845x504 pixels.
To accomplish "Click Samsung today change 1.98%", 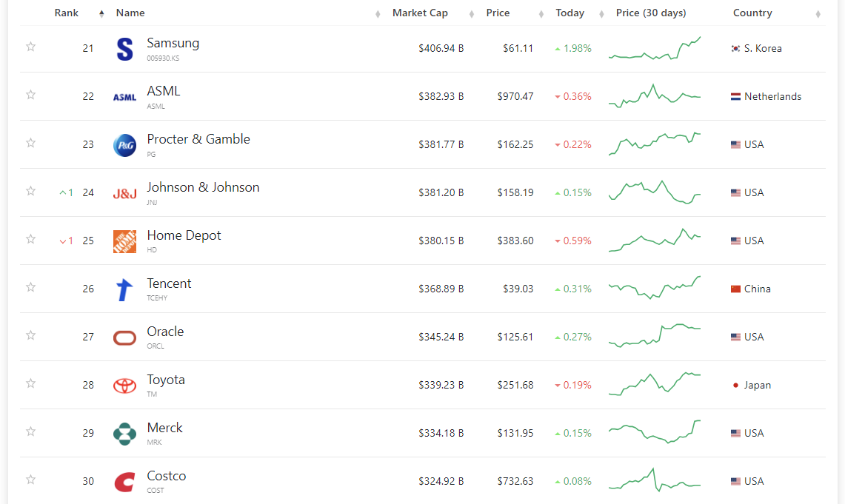I will click(x=573, y=48).
